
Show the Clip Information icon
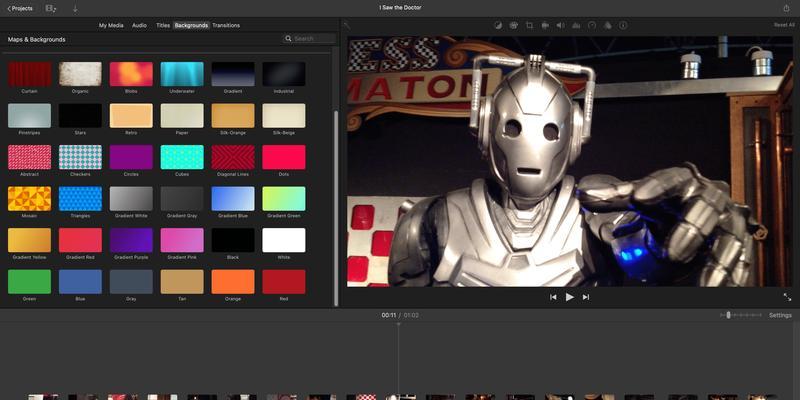click(623, 25)
